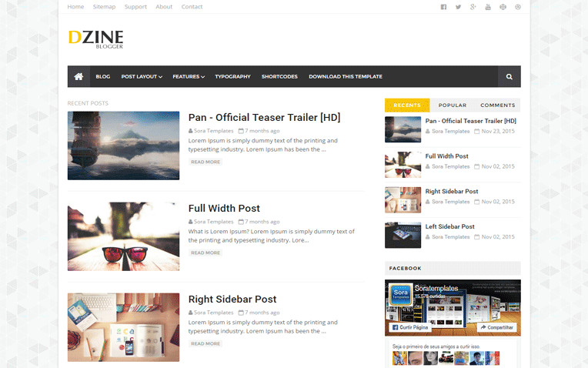
Task: Switch to the Comments tab
Action: pyautogui.click(x=497, y=105)
